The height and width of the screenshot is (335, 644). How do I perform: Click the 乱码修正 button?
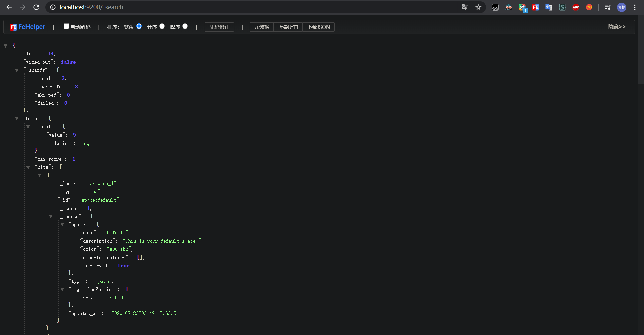[219, 27]
